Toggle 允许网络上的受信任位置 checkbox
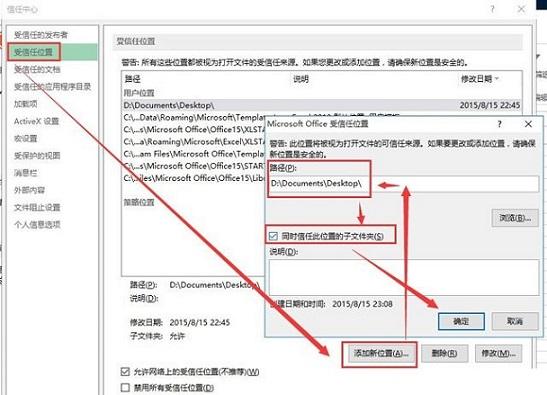This screenshot has height=395, width=547. [x=125, y=372]
